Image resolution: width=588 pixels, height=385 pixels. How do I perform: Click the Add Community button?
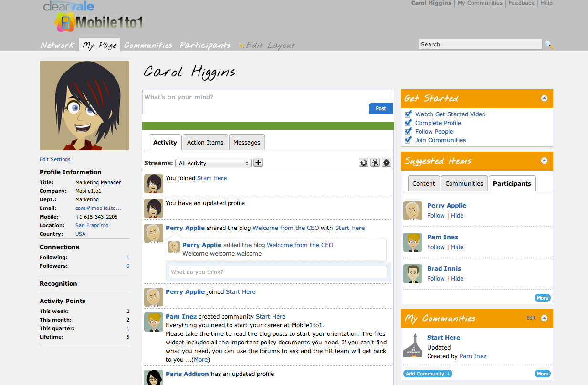(428, 374)
